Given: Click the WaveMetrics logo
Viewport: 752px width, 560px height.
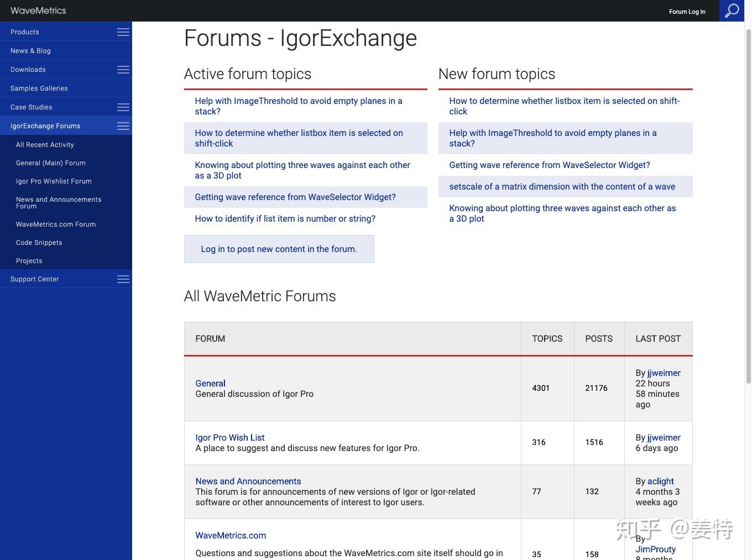Looking at the screenshot, I should [38, 11].
